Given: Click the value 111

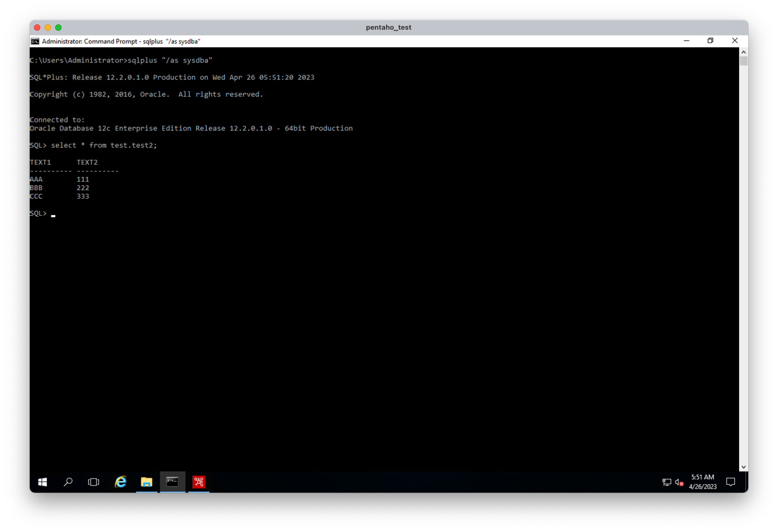Looking at the screenshot, I should click(83, 179).
